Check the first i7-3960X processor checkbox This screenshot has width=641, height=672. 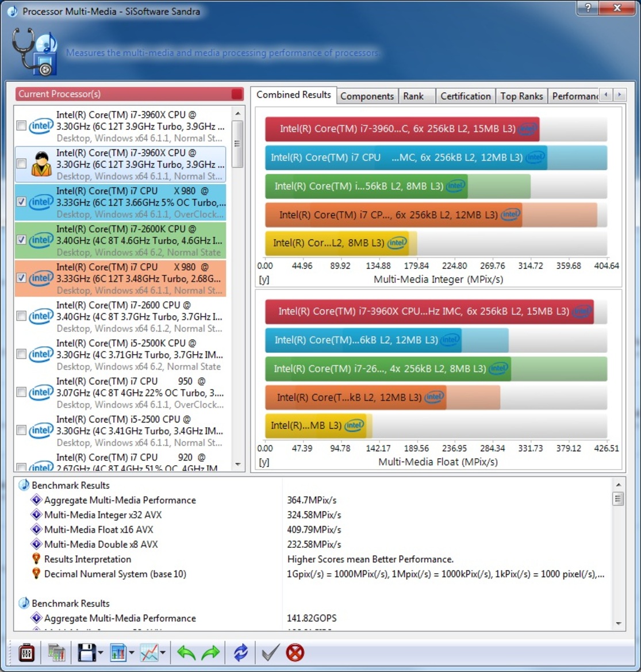point(21,125)
